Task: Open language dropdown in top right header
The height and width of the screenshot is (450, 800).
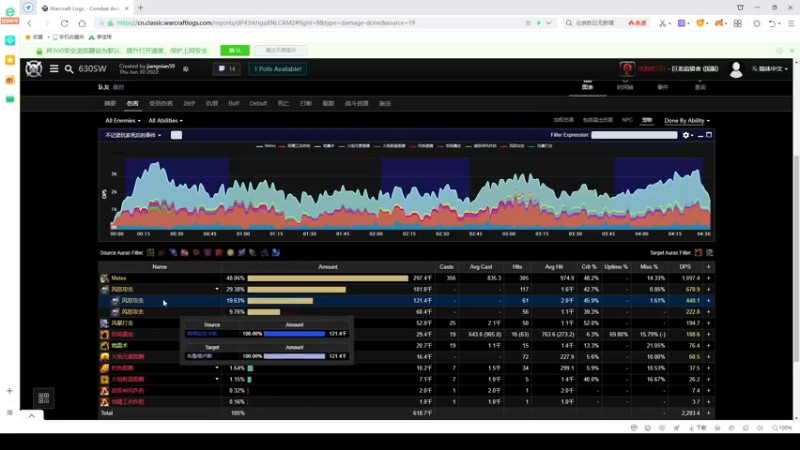Action: pyautogui.click(x=769, y=69)
